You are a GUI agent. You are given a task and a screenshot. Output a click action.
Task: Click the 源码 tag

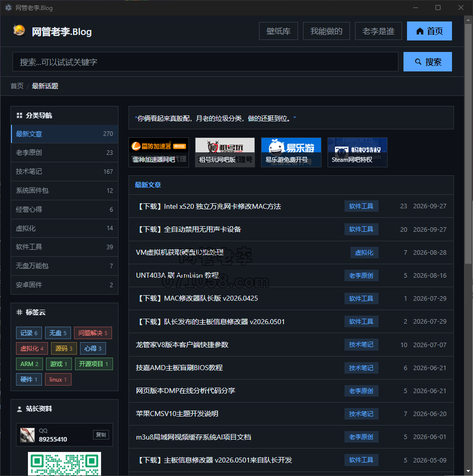[64, 349]
